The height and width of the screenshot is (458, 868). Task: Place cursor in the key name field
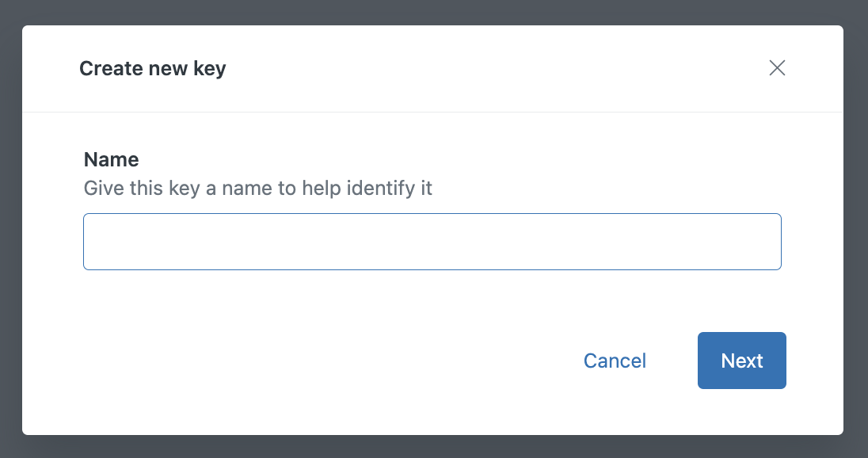pyautogui.click(x=432, y=242)
